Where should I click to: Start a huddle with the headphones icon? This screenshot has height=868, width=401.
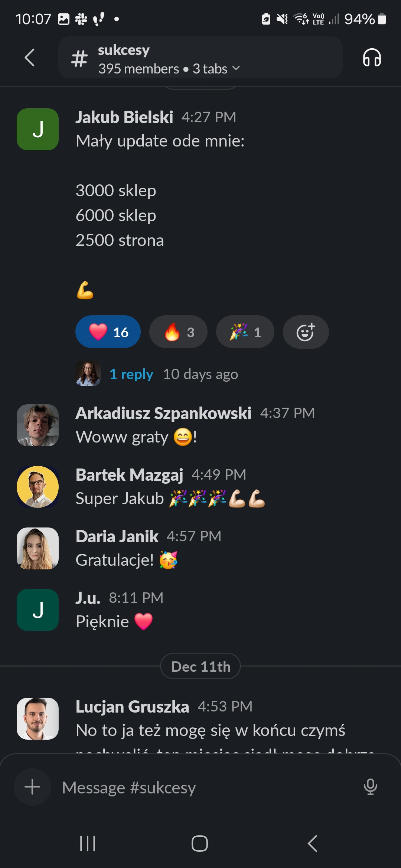[x=372, y=57]
